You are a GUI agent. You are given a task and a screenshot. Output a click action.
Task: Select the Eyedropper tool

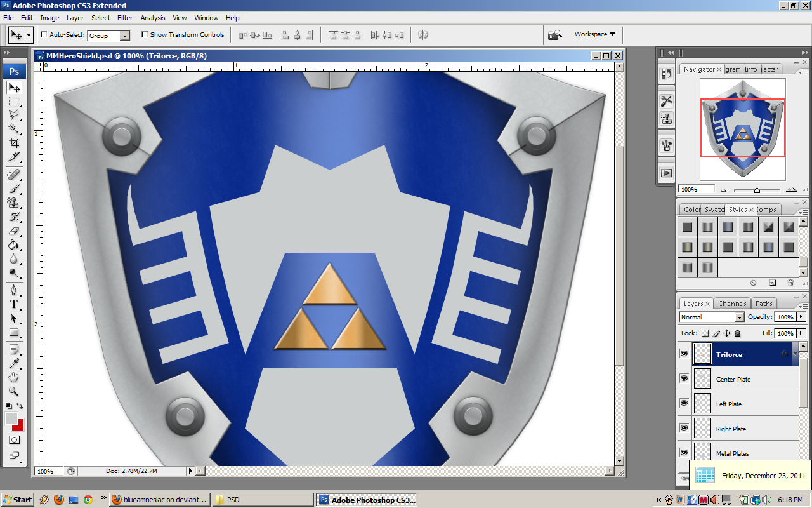14,364
